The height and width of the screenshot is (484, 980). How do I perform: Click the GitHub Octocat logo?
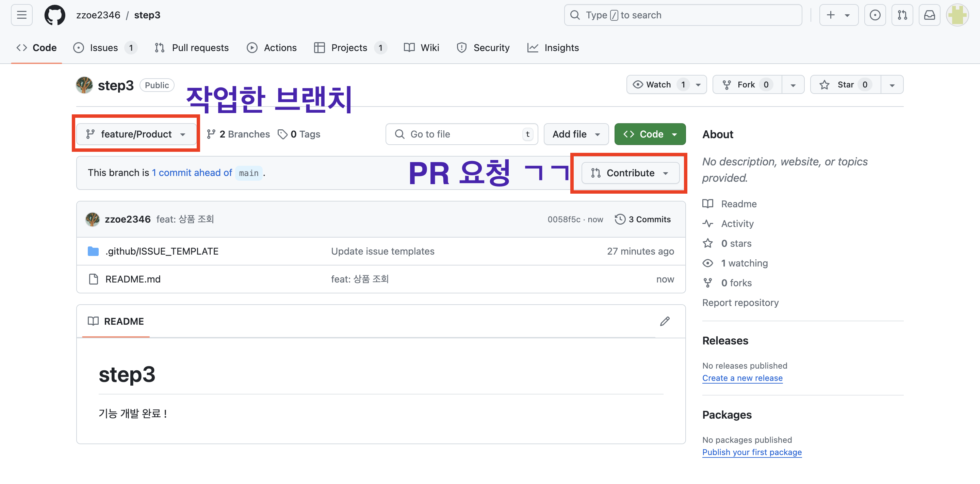tap(55, 15)
